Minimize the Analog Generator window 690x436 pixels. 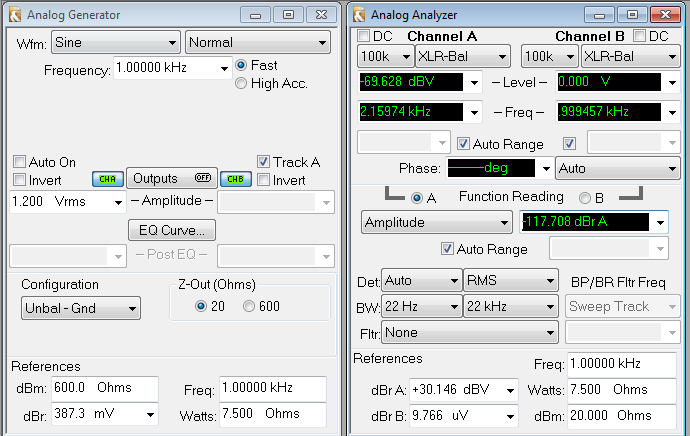click(x=255, y=15)
